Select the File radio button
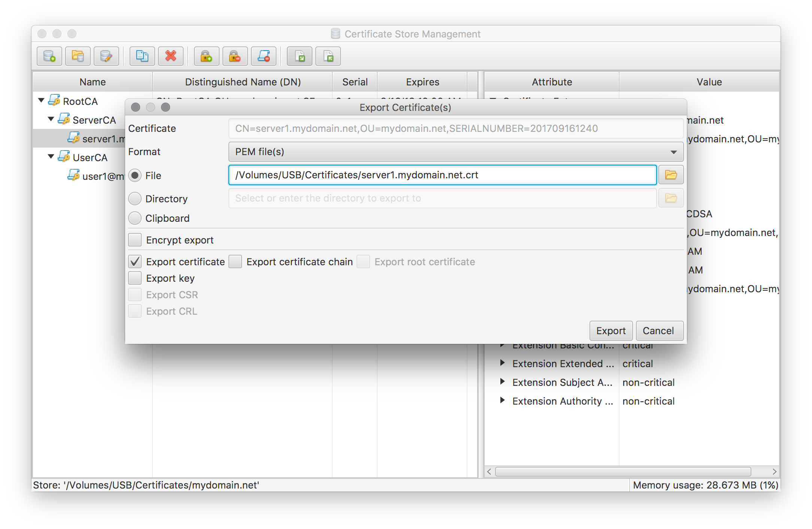812x529 pixels. pos(136,175)
